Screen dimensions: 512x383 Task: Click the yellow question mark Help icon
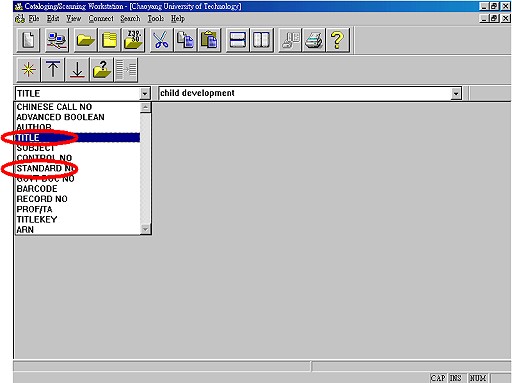[338, 40]
